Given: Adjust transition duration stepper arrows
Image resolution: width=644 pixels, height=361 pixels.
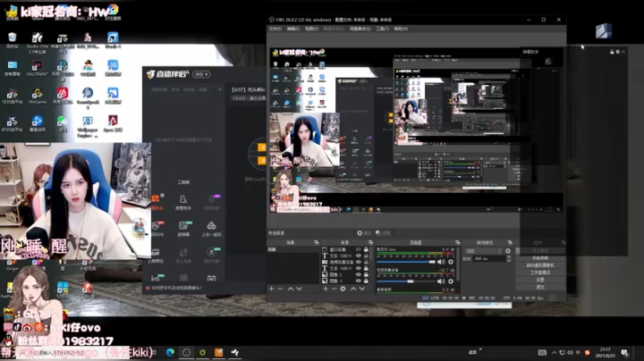Looking at the screenshot, I should (x=509, y=258).
